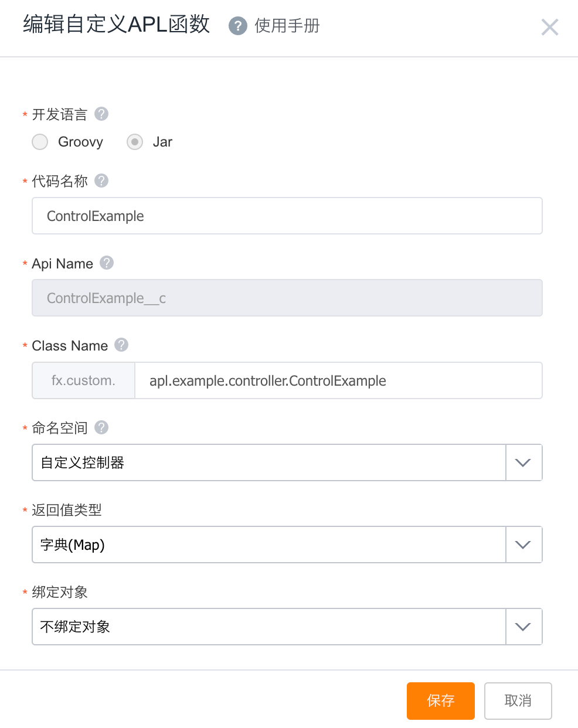Click help icon next to 命名空间

[x=101, y=427]
